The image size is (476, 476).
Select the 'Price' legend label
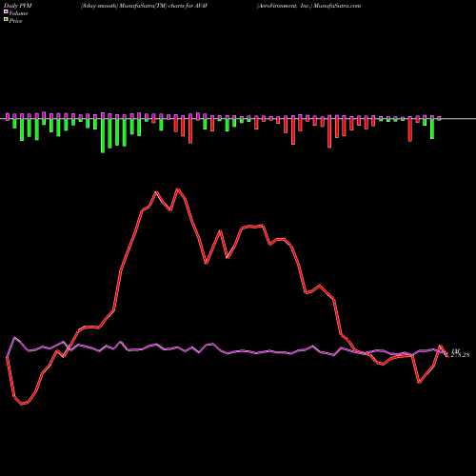(15, 21)
